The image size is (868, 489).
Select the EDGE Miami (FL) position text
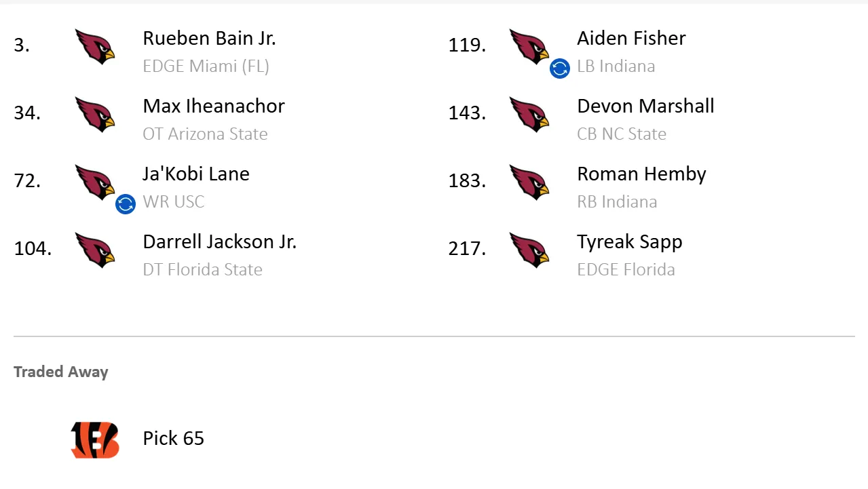pos(206,66)
